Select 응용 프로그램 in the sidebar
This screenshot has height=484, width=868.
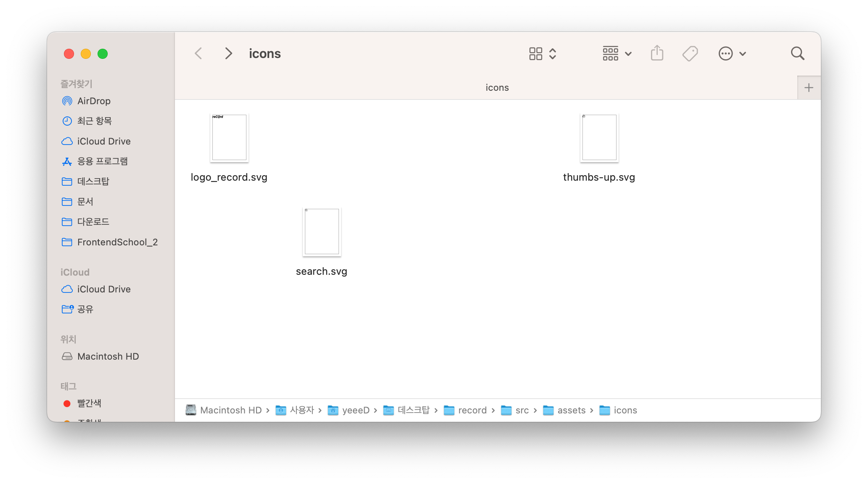102,161
